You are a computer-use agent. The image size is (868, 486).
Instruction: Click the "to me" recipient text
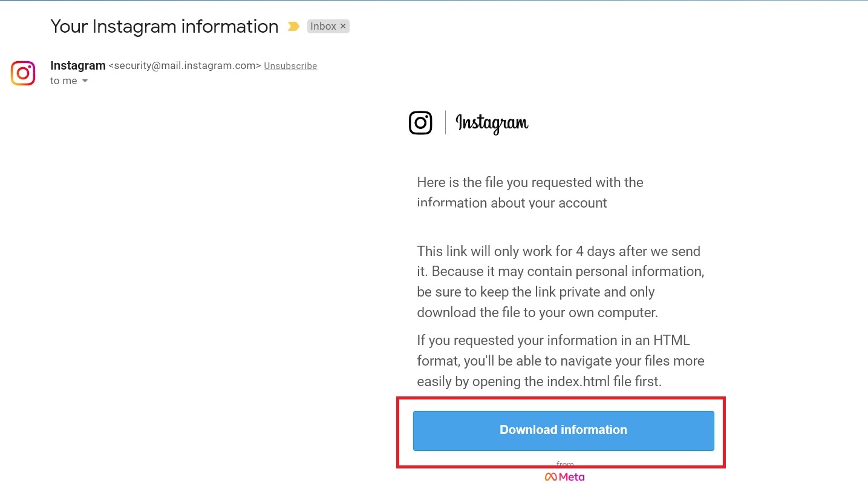(x=64, y=81)
